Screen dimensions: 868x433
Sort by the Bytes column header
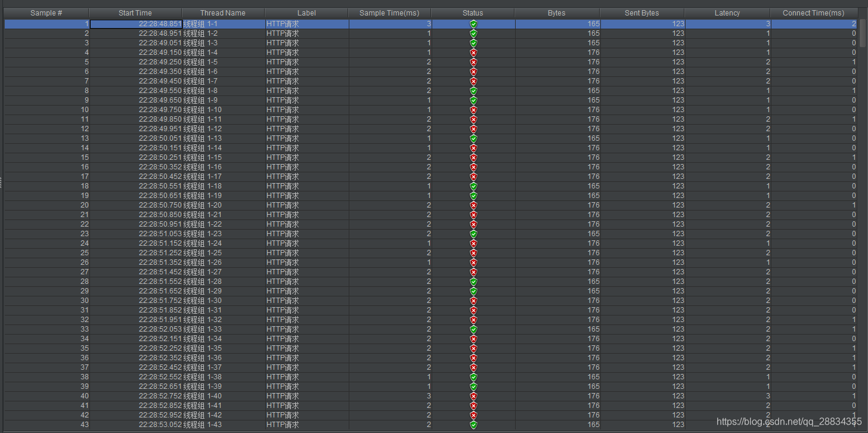tap(557, 13)
